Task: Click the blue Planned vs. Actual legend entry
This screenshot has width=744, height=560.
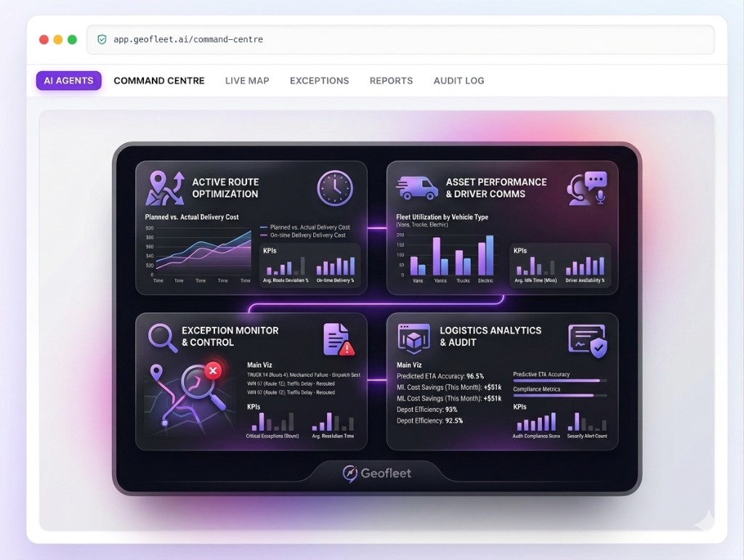Action: click(x=305, y=227)
